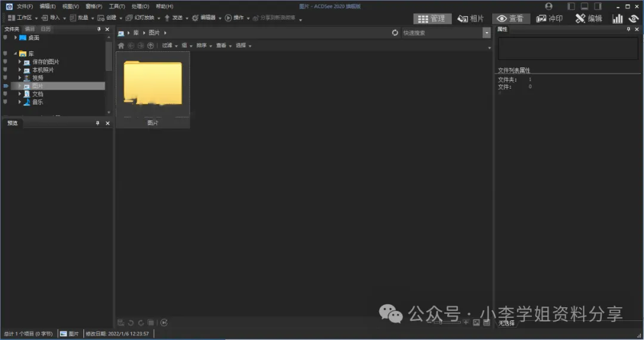Open the 工具(T) menu
644x340 pixels.
[117, 7]
